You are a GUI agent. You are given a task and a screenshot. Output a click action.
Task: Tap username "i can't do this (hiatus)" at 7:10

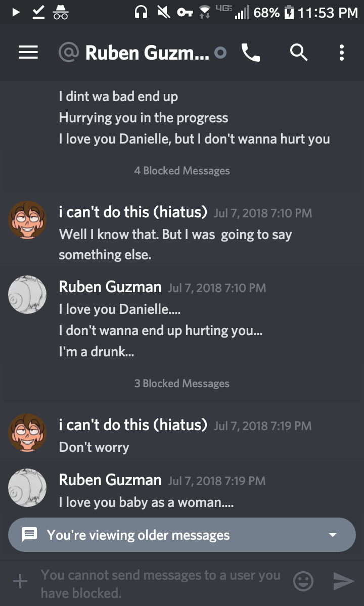(x=133, y=212)
